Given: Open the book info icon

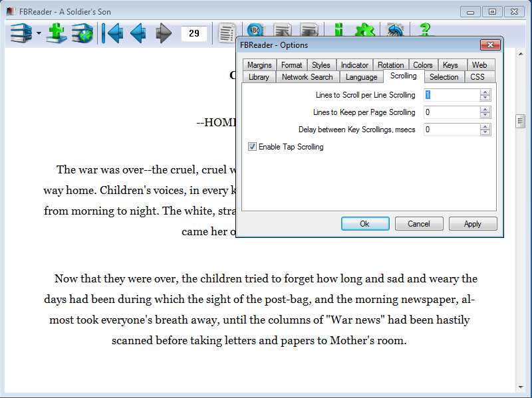Looking at the screenshot, I should (x=338, y=29).
